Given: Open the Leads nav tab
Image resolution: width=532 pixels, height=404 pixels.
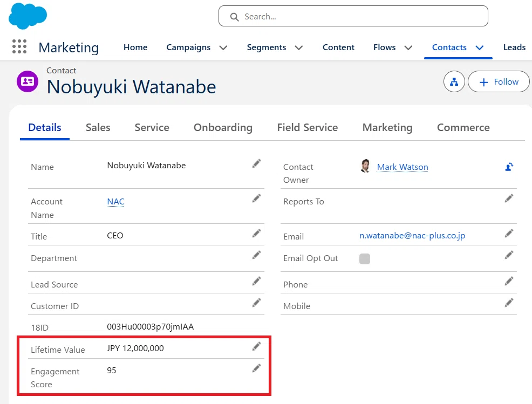Looking at the screenshot, I should coord(514,47).
